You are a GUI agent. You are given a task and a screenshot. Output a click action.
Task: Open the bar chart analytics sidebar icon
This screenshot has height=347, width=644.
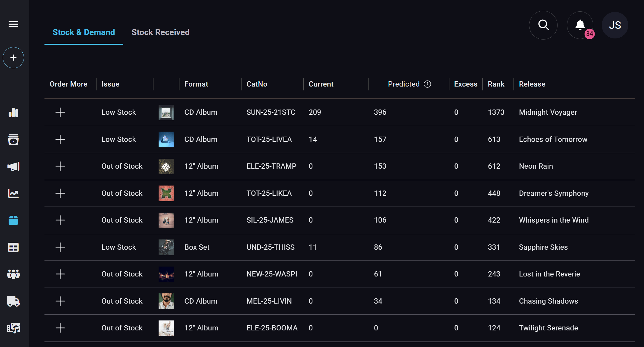[x=13, y=113]
